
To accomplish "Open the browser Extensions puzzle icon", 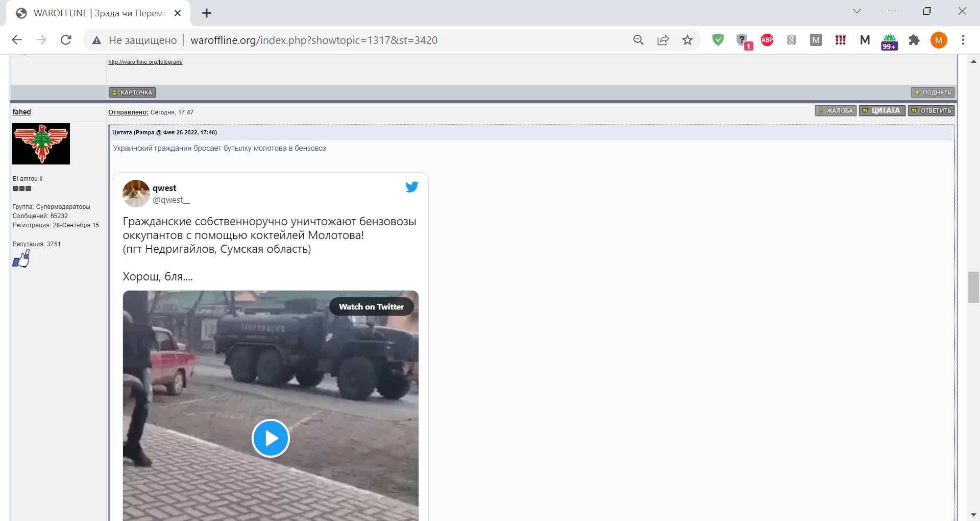I will click(914, 40).
